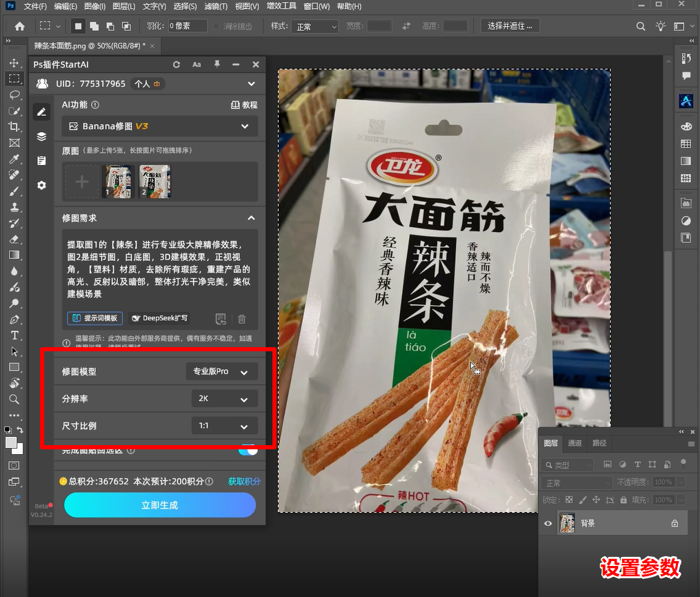
Task: Select reference image thumbnail 1
Action: (119, 182)
